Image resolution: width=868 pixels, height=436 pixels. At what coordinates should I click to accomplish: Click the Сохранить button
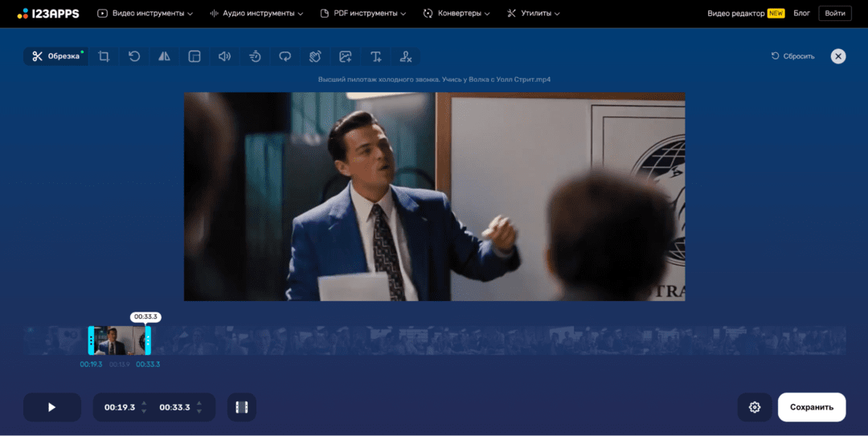coord(811,407)
